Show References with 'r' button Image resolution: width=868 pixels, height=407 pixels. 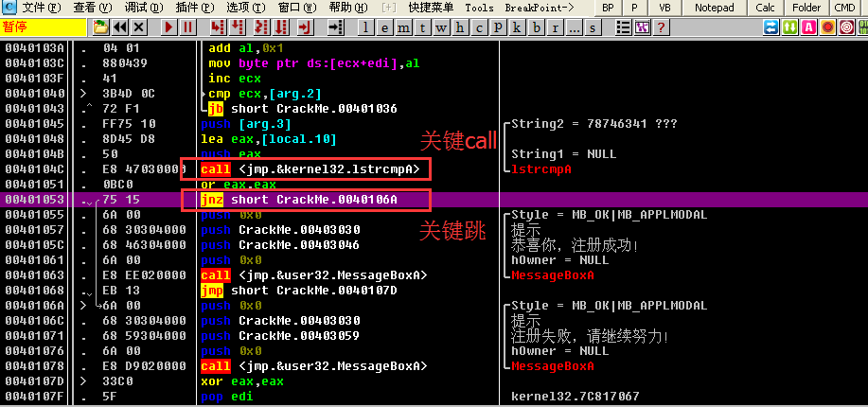555,27
